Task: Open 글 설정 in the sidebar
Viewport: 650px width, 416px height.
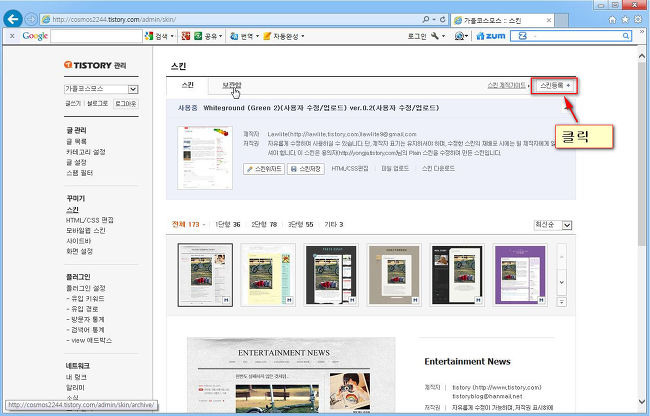Action: pos(76,162)
